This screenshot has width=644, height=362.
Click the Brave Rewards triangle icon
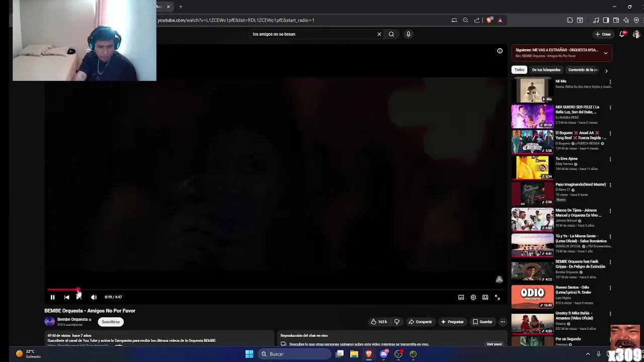[x=500, y=20]
